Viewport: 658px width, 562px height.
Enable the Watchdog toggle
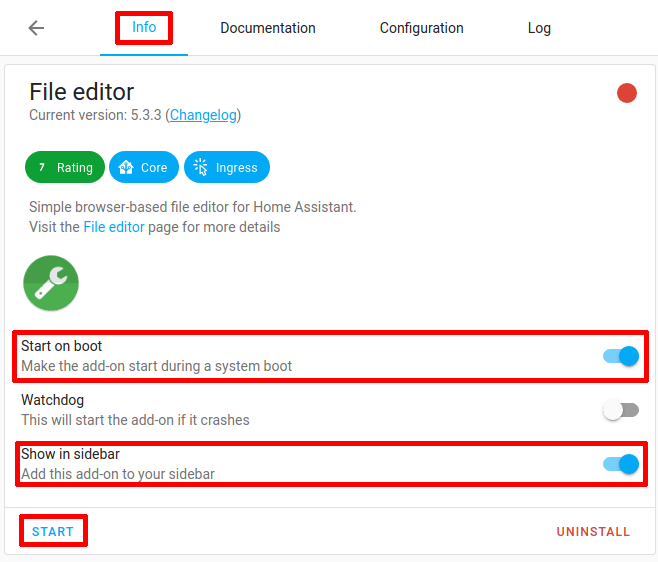point(621,410)
